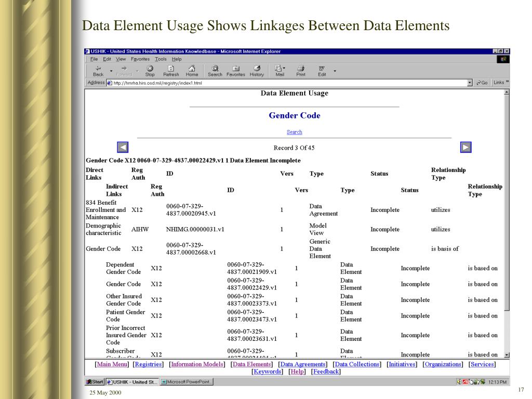This screenshot has height=399, width=532.
Task: Click the system tray clock 12:13 PM
Action: pos(497,382)
